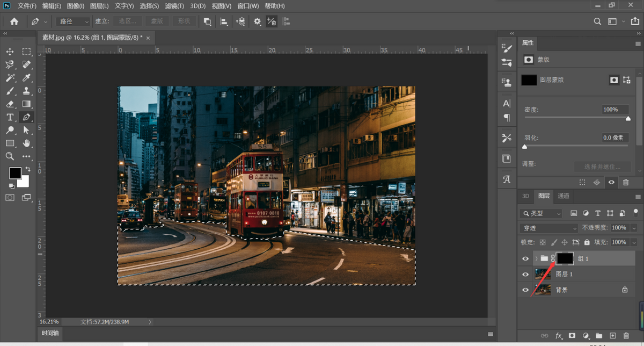Switch to the 通道 tab

click(x=563, y=196)
